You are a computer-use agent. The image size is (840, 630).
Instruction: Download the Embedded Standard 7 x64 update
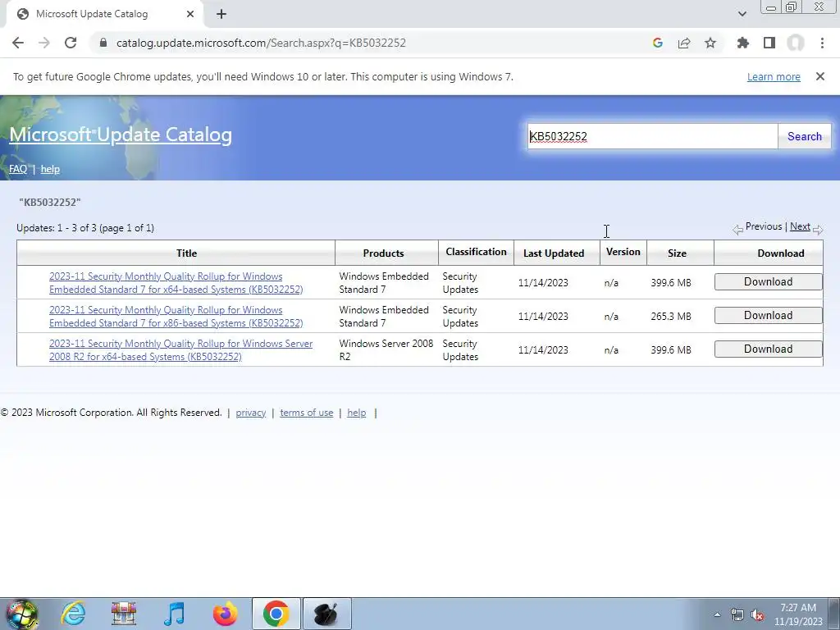(768, 282)
